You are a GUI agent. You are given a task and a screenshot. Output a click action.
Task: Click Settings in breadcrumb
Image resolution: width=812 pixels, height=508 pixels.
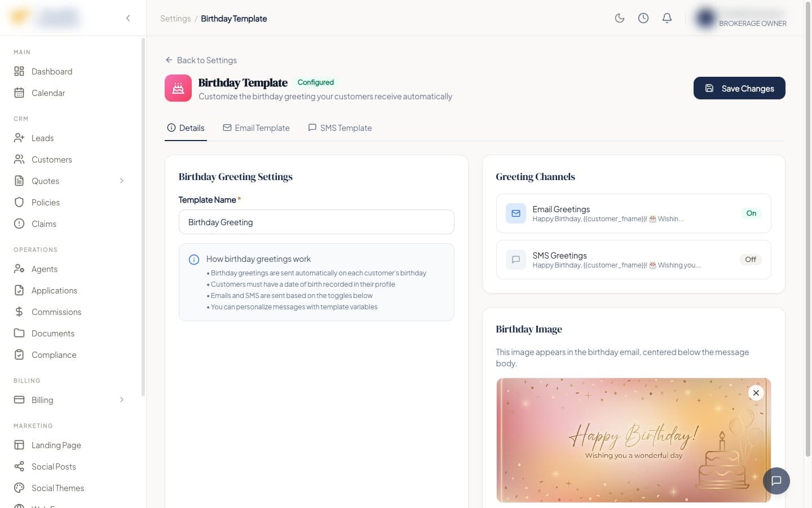pos(175,19)
